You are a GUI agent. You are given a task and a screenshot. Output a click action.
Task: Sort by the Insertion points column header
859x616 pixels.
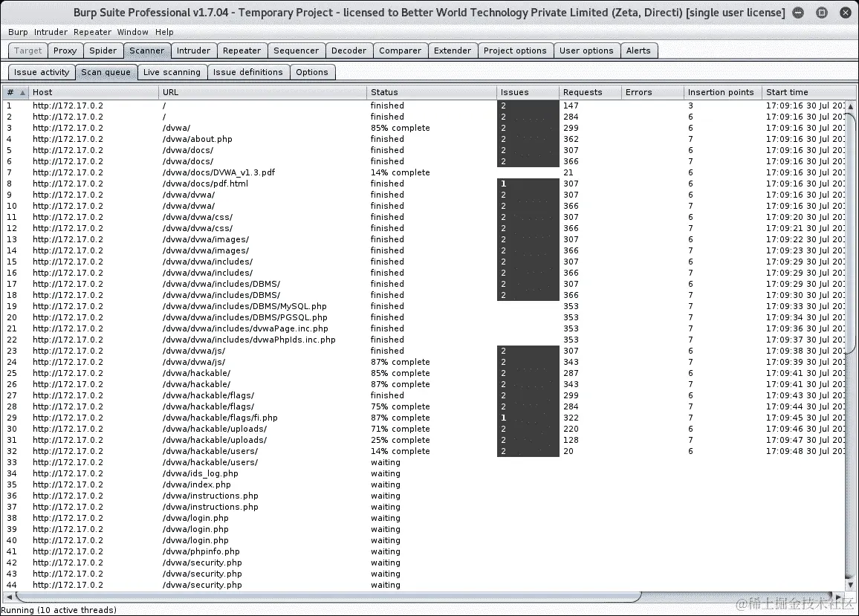(x=723, y=92)
